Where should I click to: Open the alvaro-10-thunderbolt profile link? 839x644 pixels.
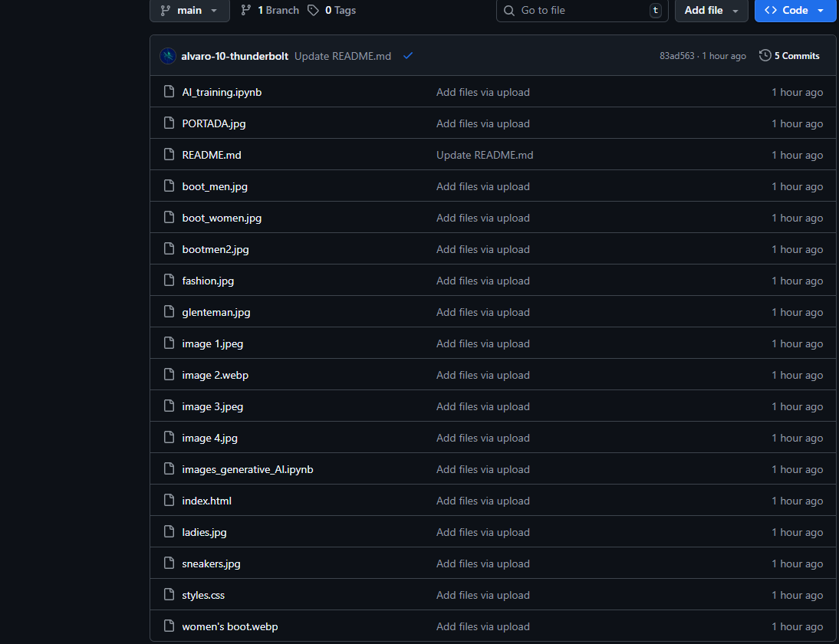[235, 56]
